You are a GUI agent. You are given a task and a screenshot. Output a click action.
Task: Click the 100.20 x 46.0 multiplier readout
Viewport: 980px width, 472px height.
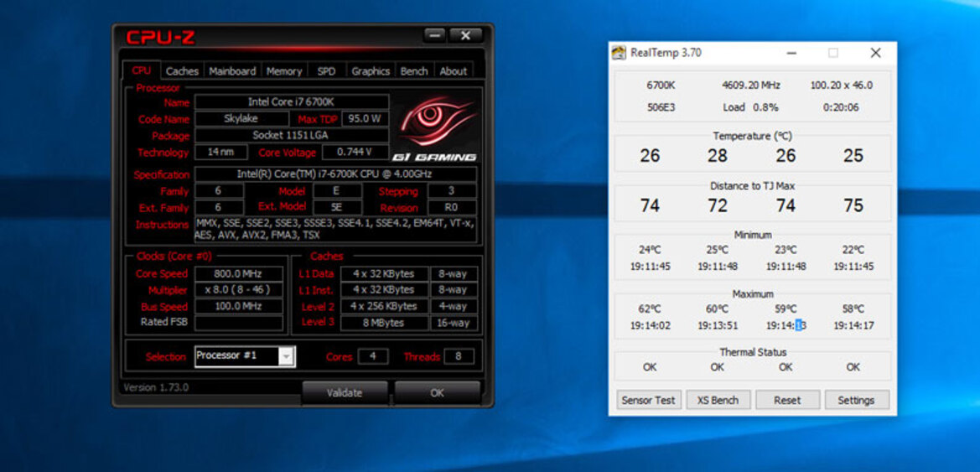coord(841,86)
